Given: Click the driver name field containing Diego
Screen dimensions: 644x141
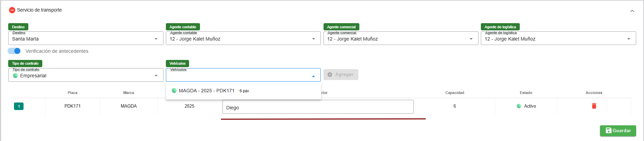Looking at the screenshot, I should 318,107.
